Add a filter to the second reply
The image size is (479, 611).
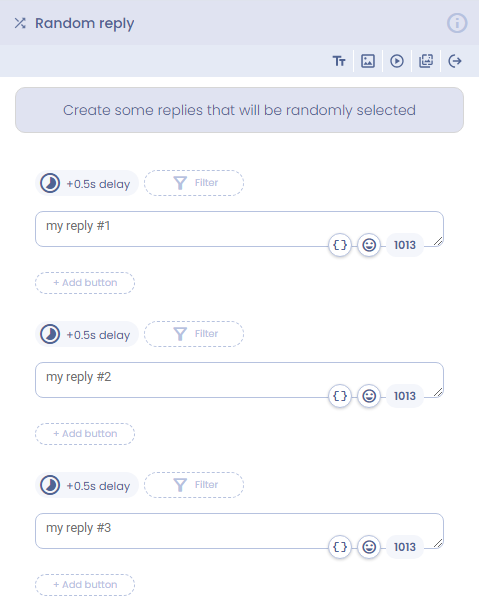point(194,334)
